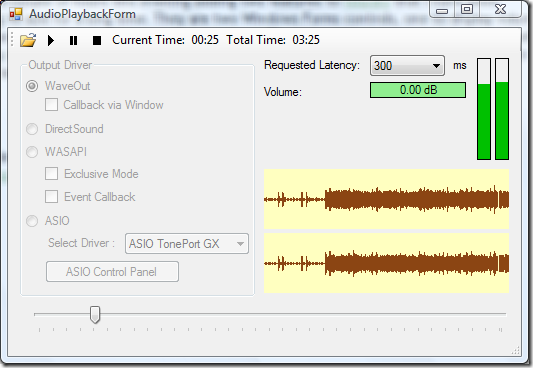Start playback with the Play button
Image resolution: width=533 pixels, height=368 pixels.
[x=51, y=40]
